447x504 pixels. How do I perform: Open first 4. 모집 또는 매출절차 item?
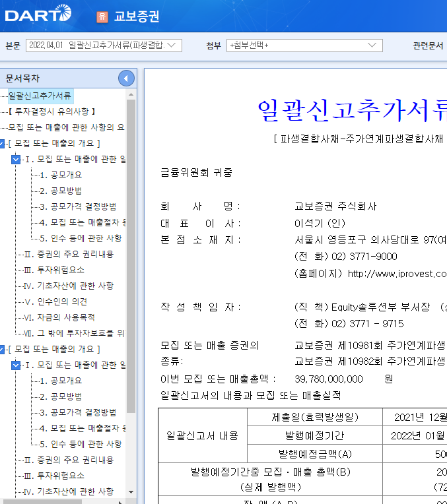tap(83, 222)
